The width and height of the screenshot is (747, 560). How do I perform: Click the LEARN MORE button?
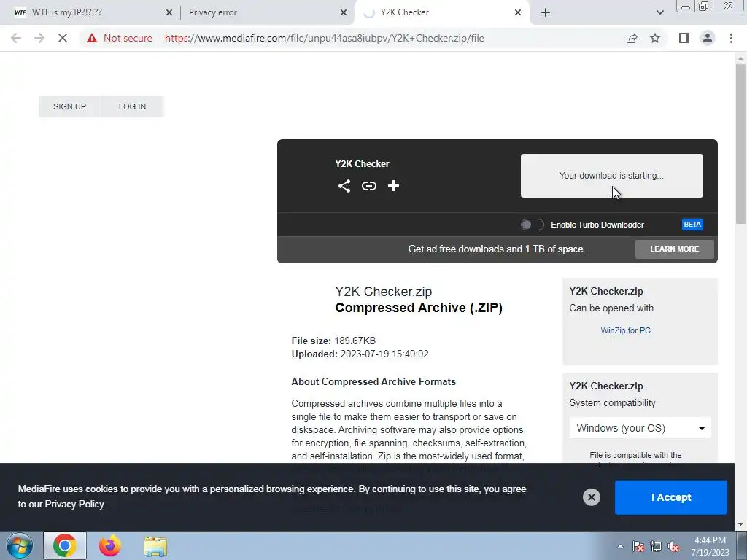[675, 249]
